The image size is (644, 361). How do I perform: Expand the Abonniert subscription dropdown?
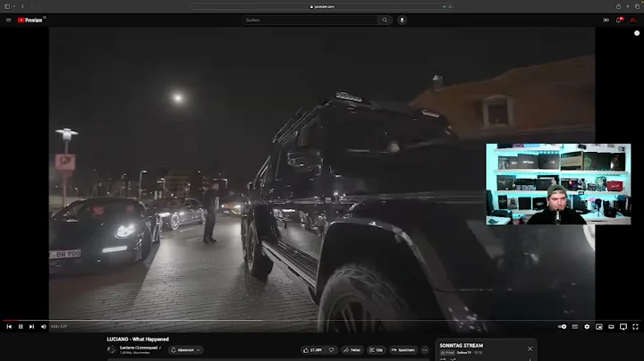coord(185,350)
